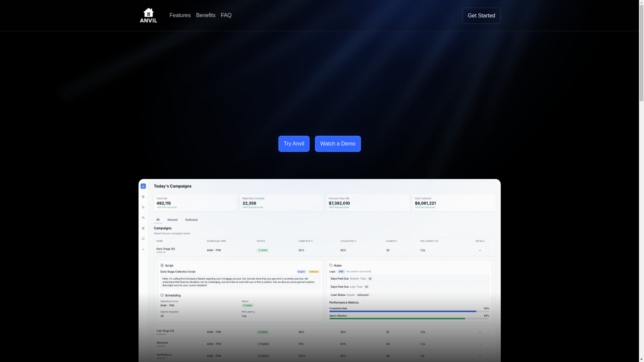
Task: Click the P95 LATENCY column header
Action: coord(429,241)
